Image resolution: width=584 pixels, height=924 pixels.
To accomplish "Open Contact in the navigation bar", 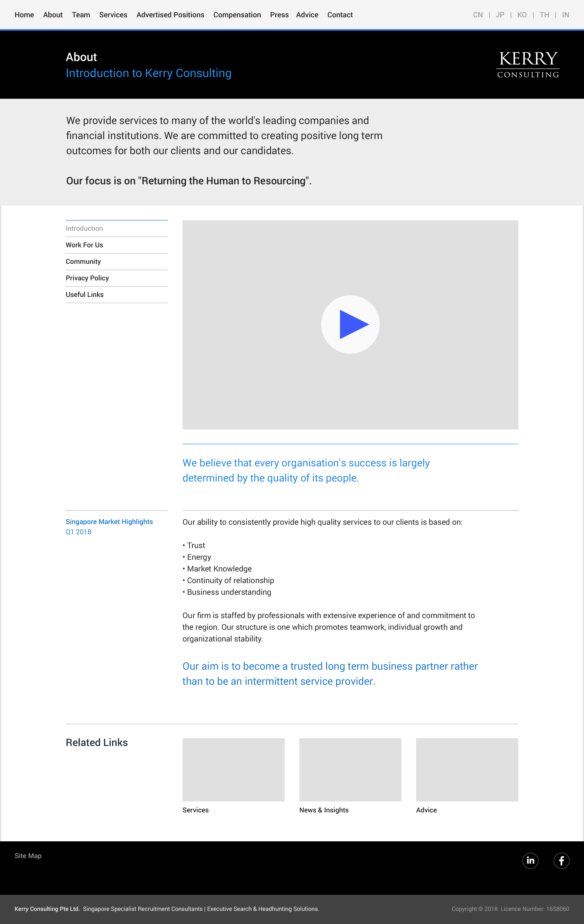I will (340, 15).
